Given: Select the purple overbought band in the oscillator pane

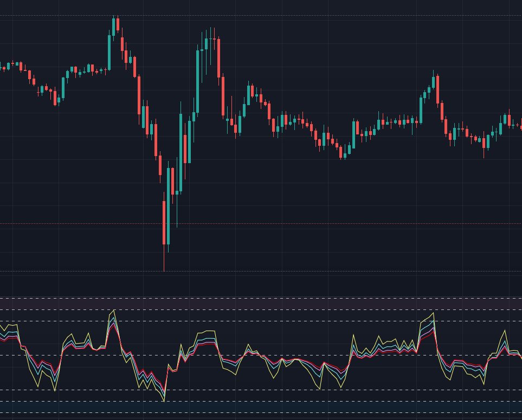Looking at the screenshot, I should pos(261,304).
